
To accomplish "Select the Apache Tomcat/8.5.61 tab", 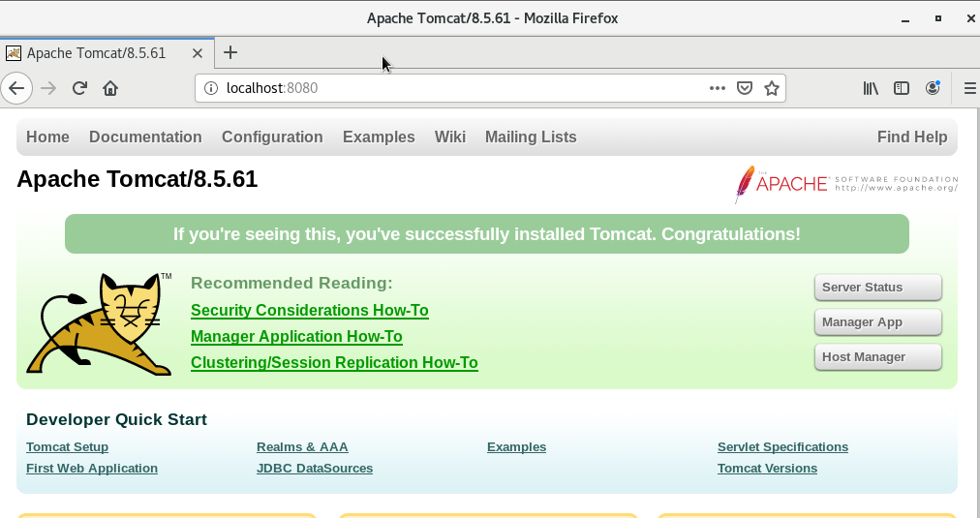I will (x=107, y=53).
